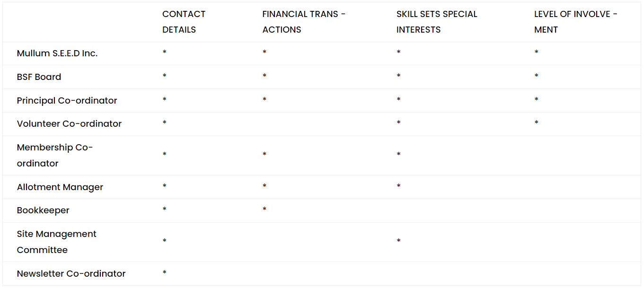Click the Membership Co-ordinator row label
Viewport: 644px width, 288px height.
pyautogui.click(x=54, y=155)
